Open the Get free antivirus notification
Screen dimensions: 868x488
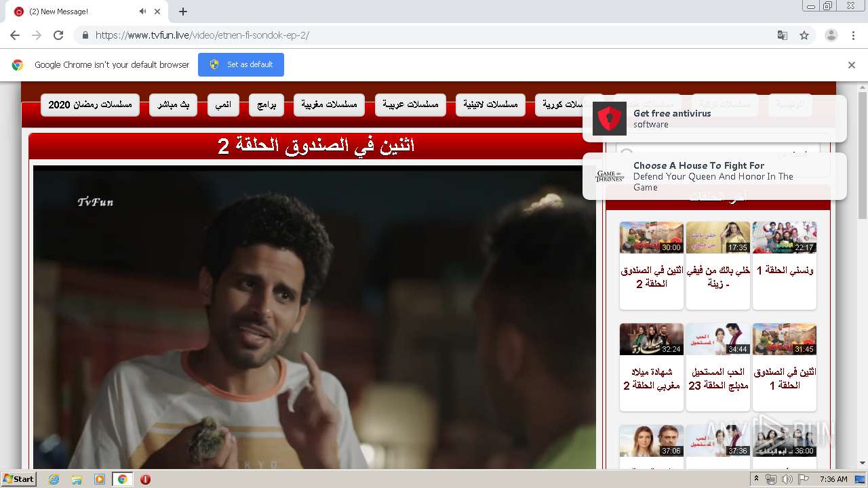[x=715, y=119]
